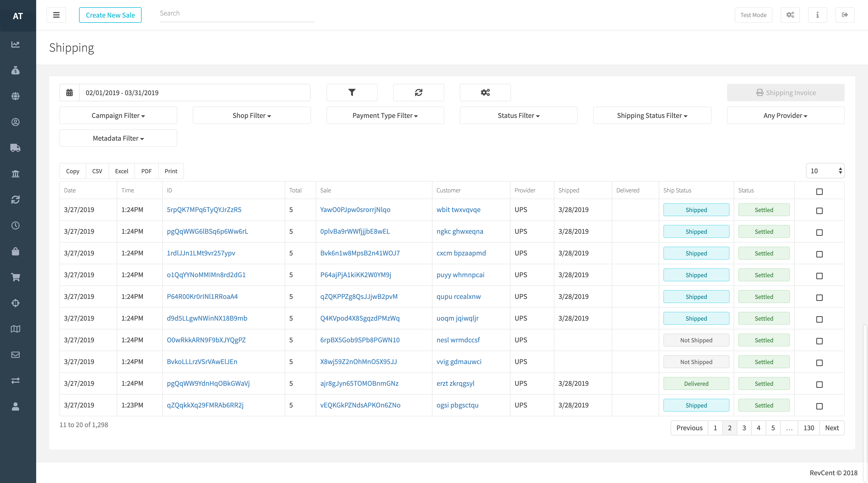The image size is (868, 483).
Task: Open the Shipping Status Filter dropdown
Action: 652,115
